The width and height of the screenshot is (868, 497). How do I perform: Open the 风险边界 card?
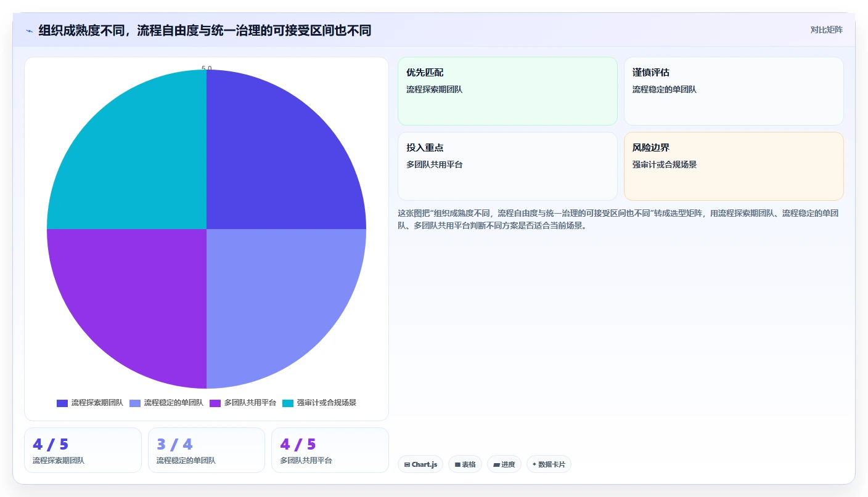click(x=734, y=166)
